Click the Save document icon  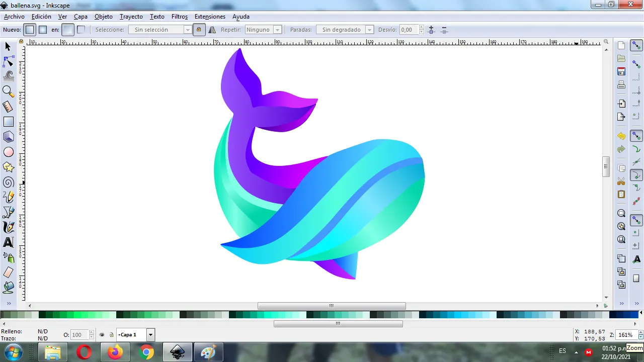[x=621, y=71]
